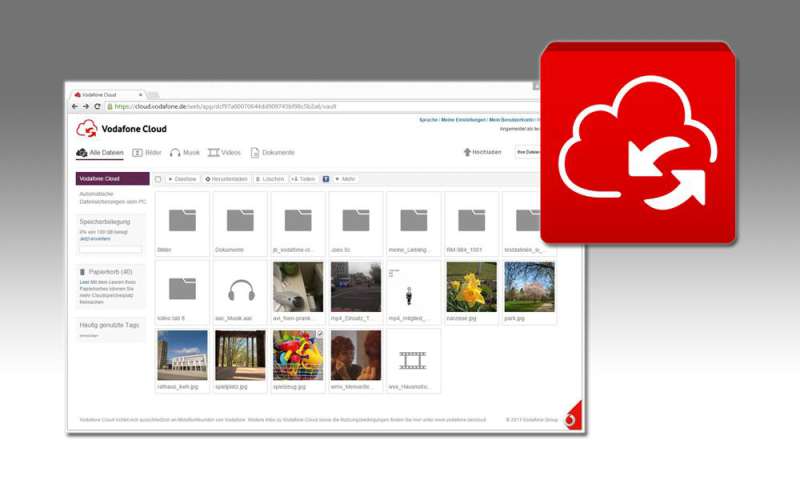Viewport: 800px width, 480px height.
Task: Open the avi_from prank video thumbnail
Action: click(298, 287)
